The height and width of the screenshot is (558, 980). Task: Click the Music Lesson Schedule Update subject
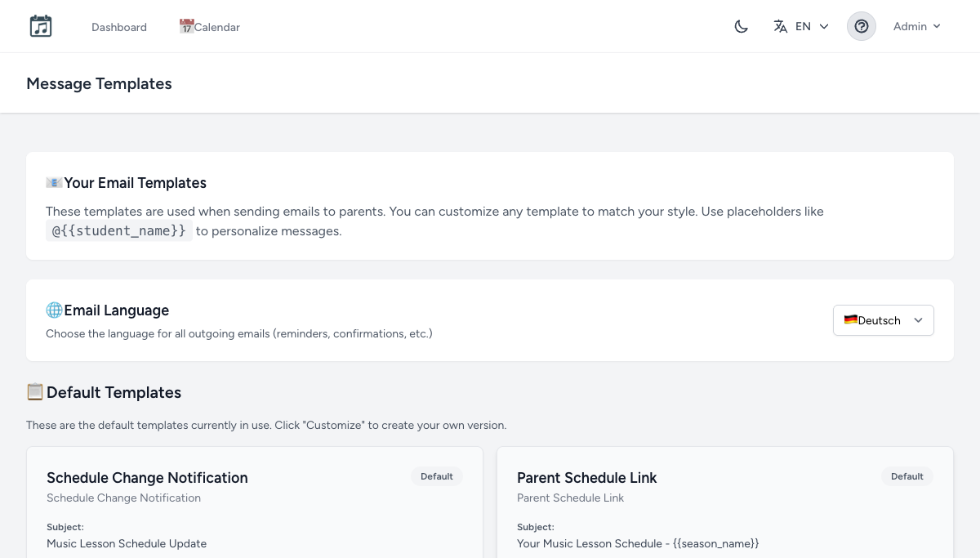[x=127, y=543]
